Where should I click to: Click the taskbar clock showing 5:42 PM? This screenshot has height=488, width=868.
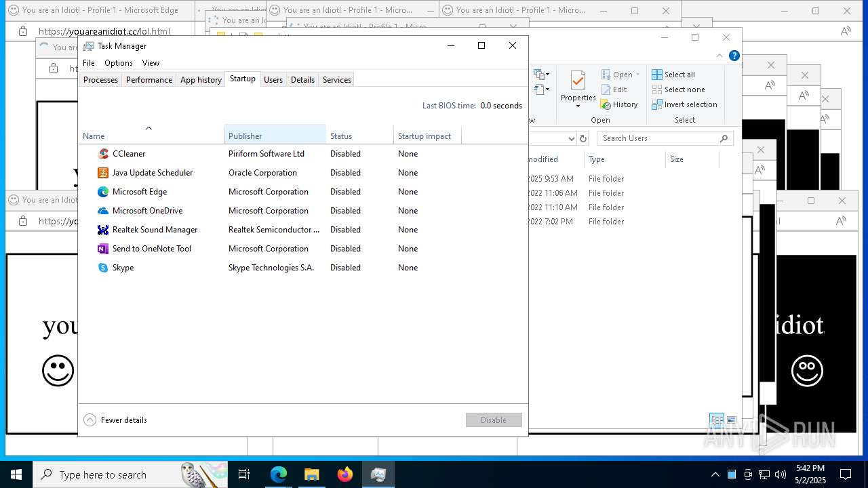pyautogui.click(x=810, y=474)
